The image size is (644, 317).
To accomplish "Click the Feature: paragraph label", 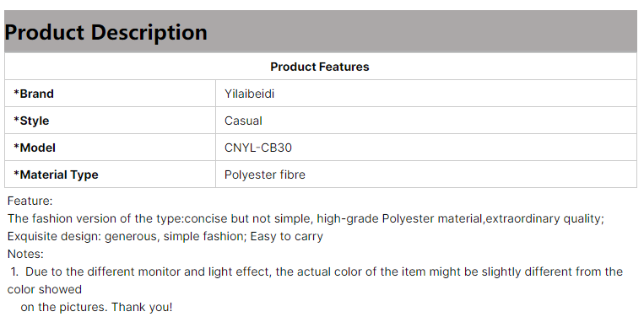I will [x=30, y=201].
